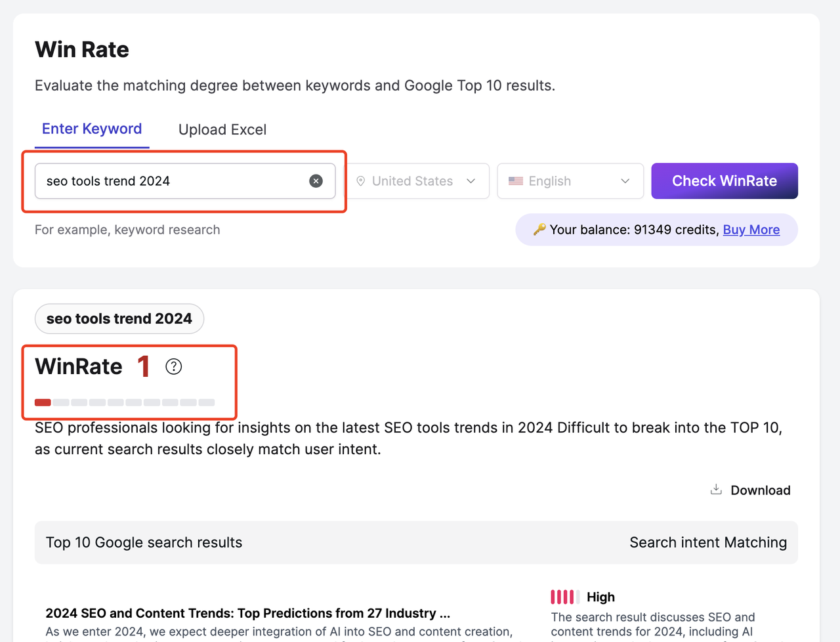Viewport: 840px width, 642px height.
Task: Click the Download button label
Action: coord(761,490)
